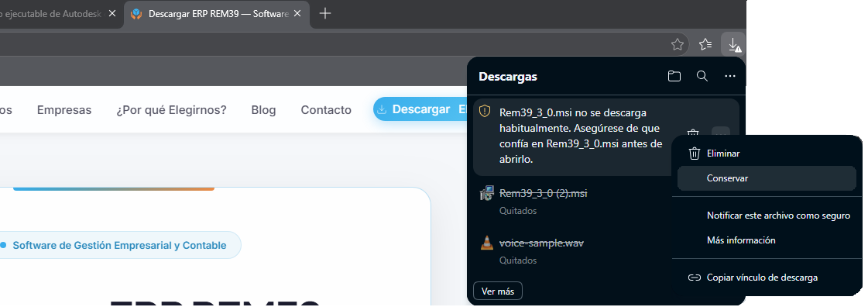Screen dimensions: 868x307
Task: Switch to the Autodesk ejecutable tab
Action: 61,14
